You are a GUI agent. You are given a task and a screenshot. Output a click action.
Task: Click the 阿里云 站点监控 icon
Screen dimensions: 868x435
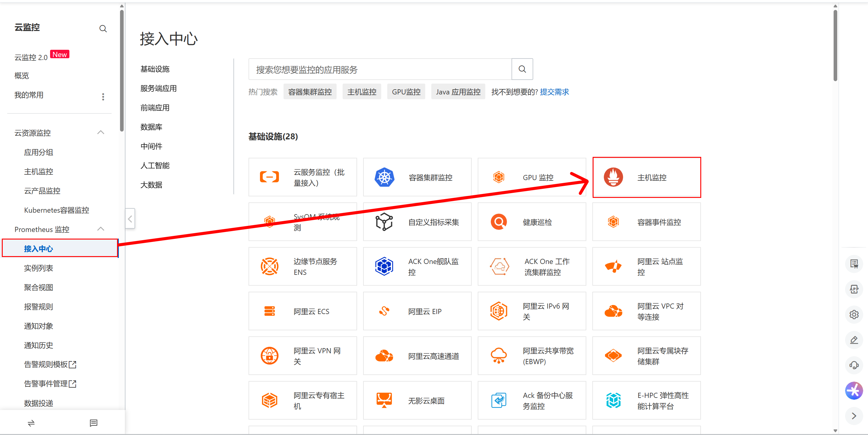point(613,267)
